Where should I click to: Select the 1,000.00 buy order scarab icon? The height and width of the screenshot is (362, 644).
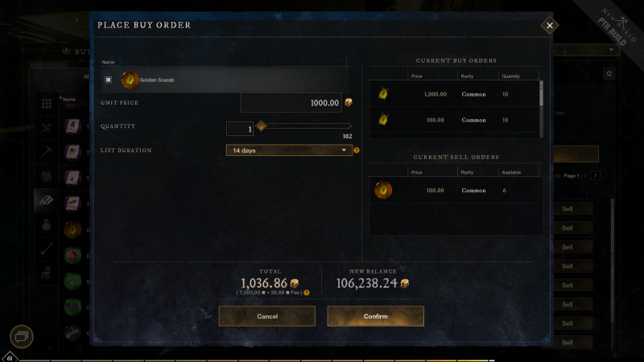tap(383, 94)
